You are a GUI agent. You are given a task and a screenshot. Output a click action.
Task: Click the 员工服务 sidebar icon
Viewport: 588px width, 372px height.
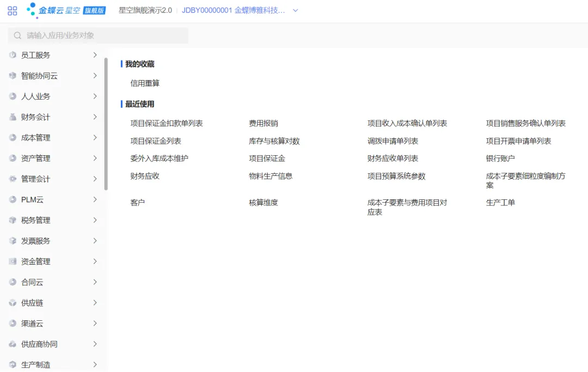coord(13,55)
